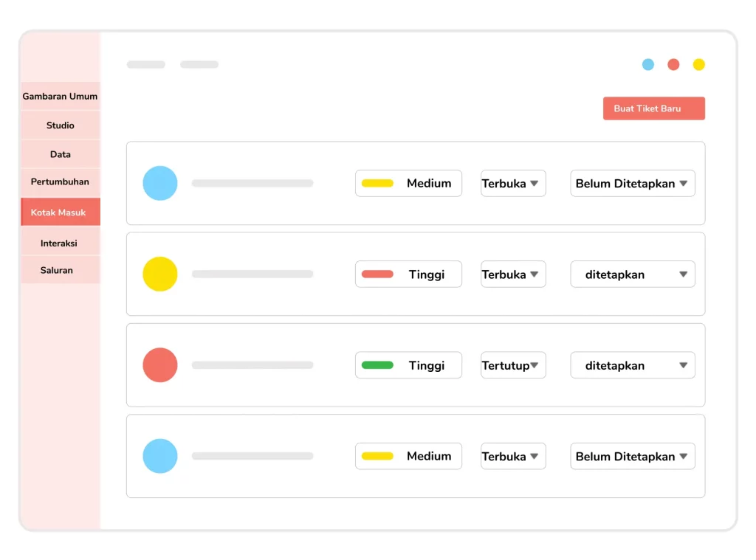
Task: Expand the Belum Ditetapkan dropdown in the last ticket
Action: 633,457
